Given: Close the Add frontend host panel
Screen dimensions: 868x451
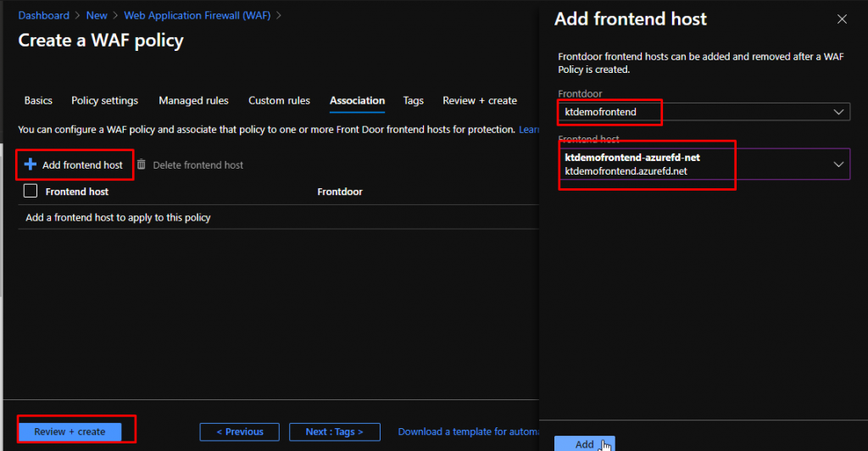Looking at the screenshot, I should (842, 19).
